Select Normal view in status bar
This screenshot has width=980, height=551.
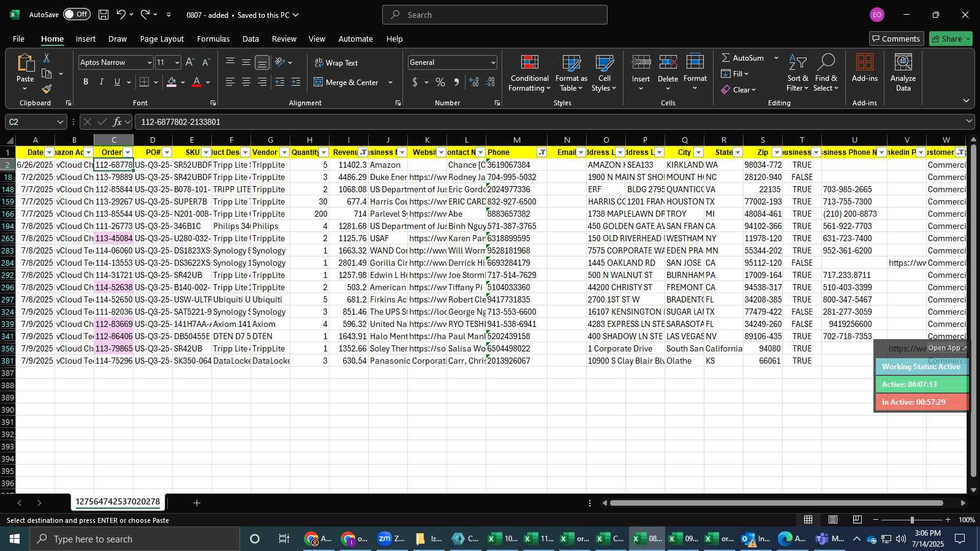click(x=809, y=520)
